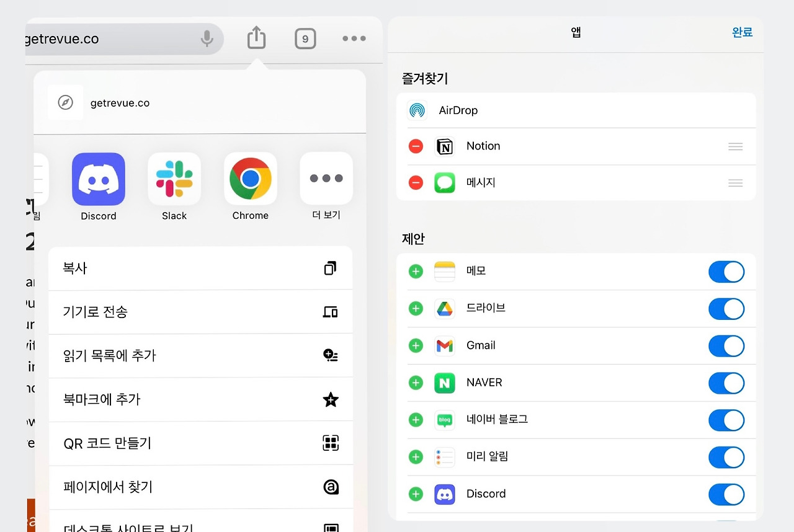Image resolution: width=794 pixels, height=532 pixels.
Task: Tap the 드라이브 app icon in suggestions
Action: (445, 308)
